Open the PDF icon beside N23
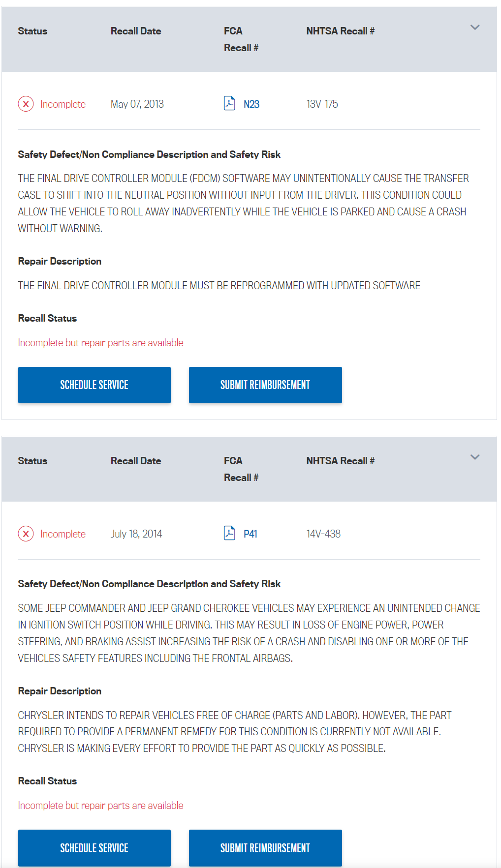The height and width of the screenshot is (868, 501). [x=229, y=103]
